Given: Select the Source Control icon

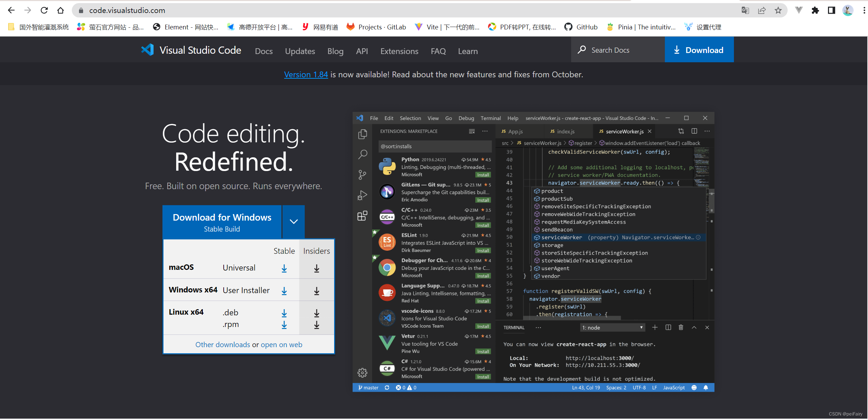Looking at the screenshot, I should coord(362,174).
